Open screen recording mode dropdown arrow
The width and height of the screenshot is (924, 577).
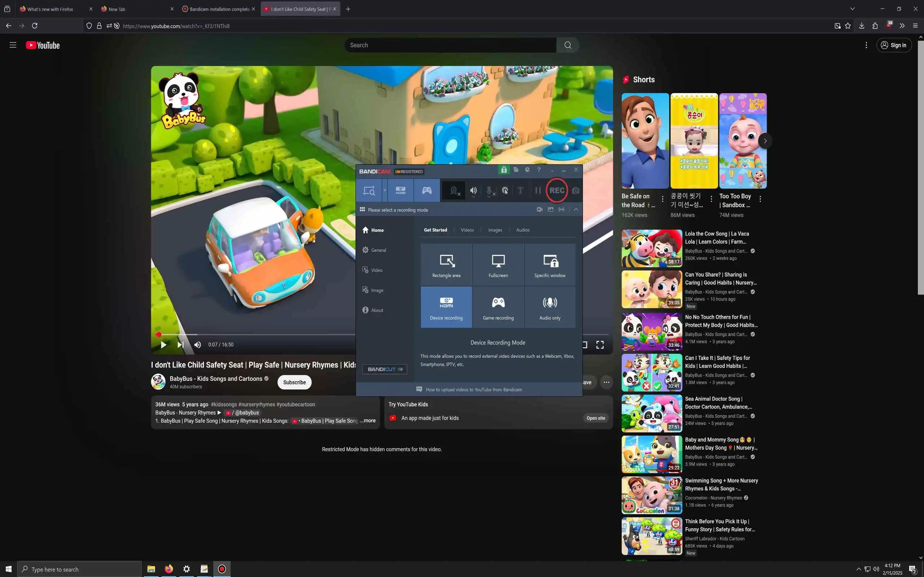pos(384,190)
